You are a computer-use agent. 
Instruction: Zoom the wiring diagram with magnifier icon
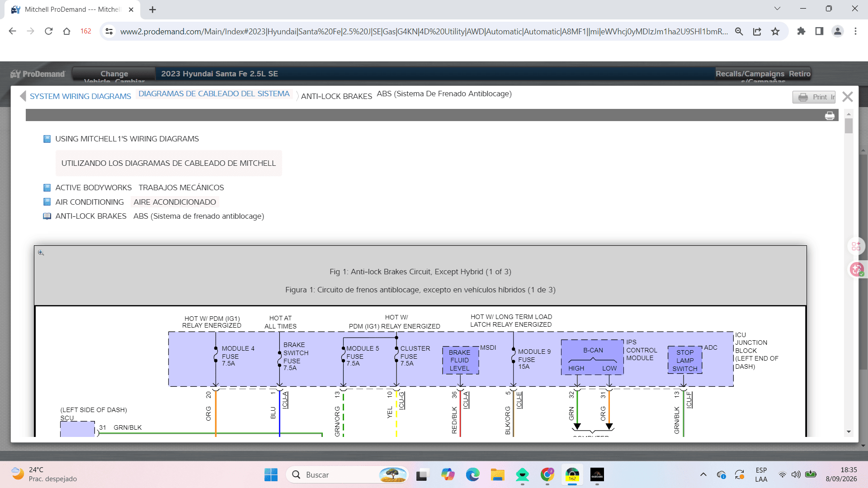tap(41, 253)
